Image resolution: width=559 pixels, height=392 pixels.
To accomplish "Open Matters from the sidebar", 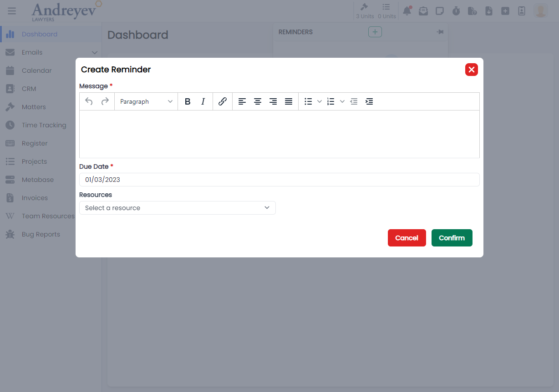I will tap(34, 107).
